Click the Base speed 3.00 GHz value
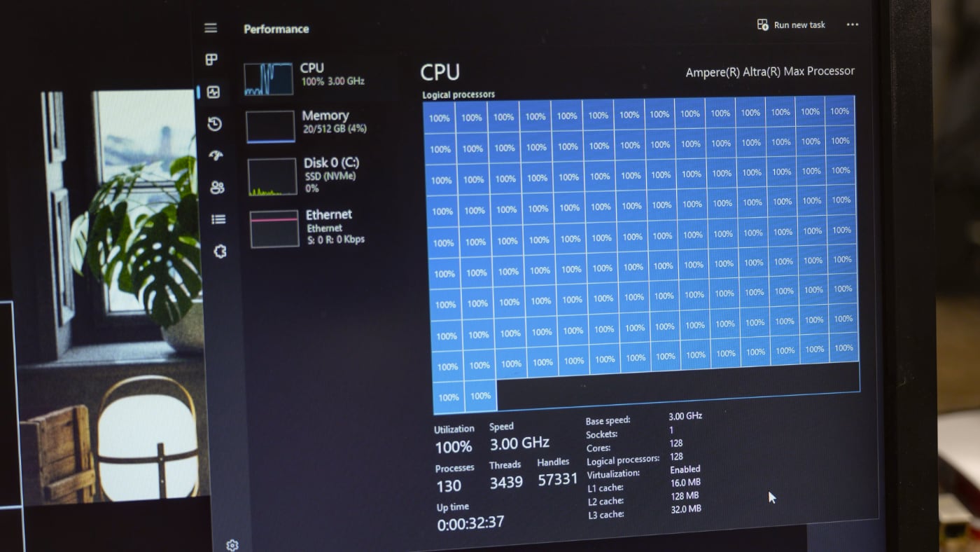 [685, 416]
